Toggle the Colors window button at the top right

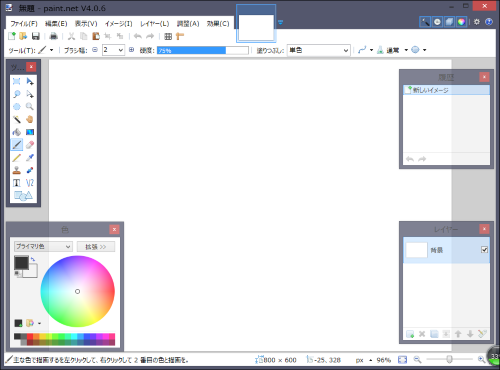tap(461, 22)
